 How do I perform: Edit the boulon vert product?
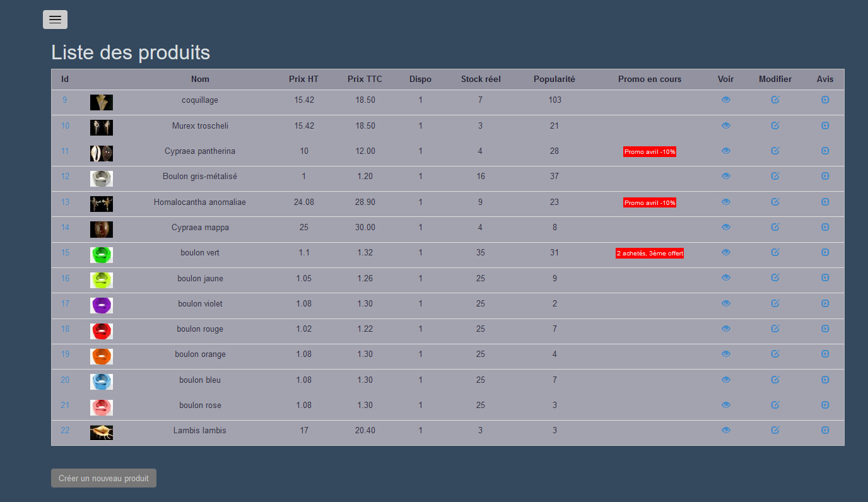(x=775, y=252)
